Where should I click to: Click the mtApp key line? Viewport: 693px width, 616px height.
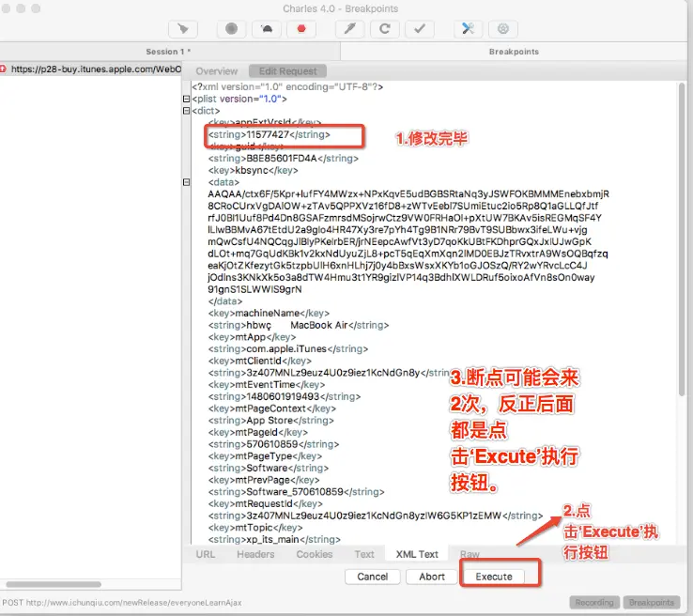click(x=252, y=337)
